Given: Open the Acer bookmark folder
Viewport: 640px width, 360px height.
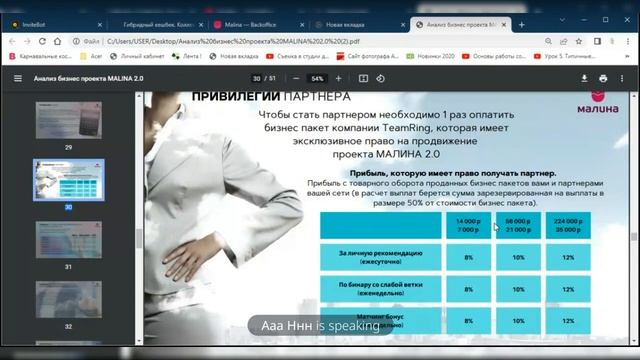Looking at the screenshot, I should coord(91,56).
